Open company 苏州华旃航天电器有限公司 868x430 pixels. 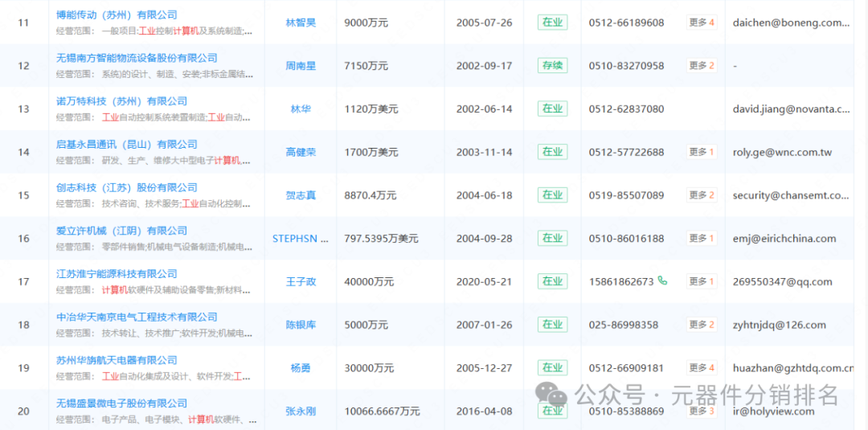tap(117, 360)
